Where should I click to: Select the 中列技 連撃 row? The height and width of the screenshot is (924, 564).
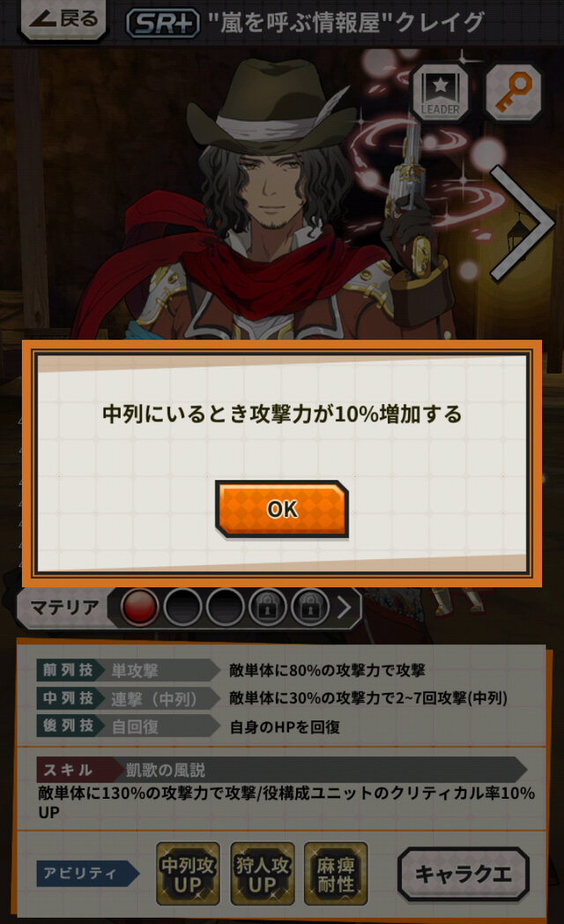[x=281, y=698]
